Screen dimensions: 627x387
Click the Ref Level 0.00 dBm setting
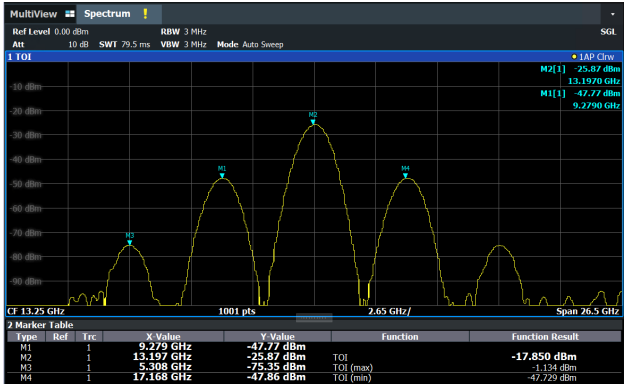[50, 32]
